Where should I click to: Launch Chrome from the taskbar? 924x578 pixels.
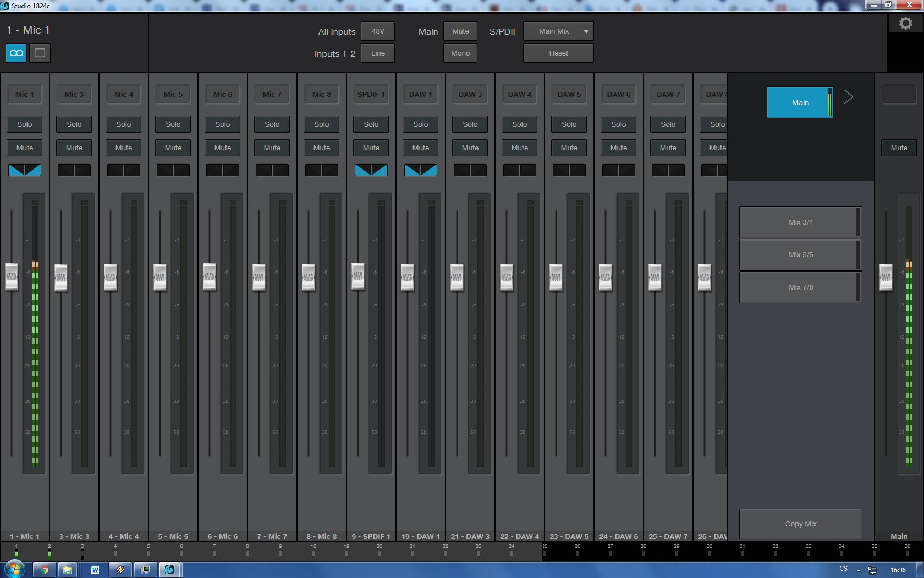[x=45, y=570]
